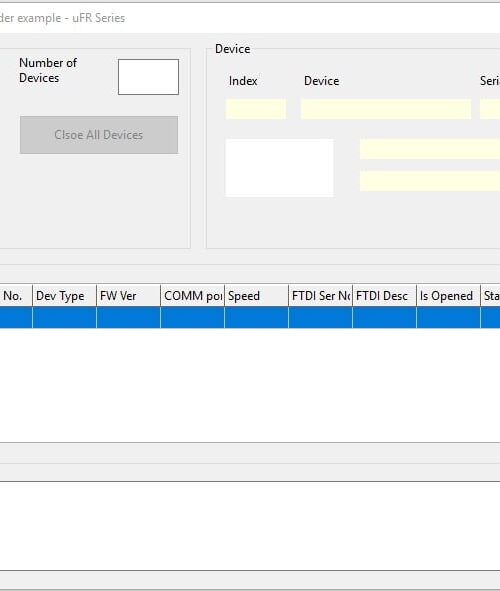This screenshot has height=591, width=500.
Task: Click the large white log area at bottom
Action: point(250,526)
